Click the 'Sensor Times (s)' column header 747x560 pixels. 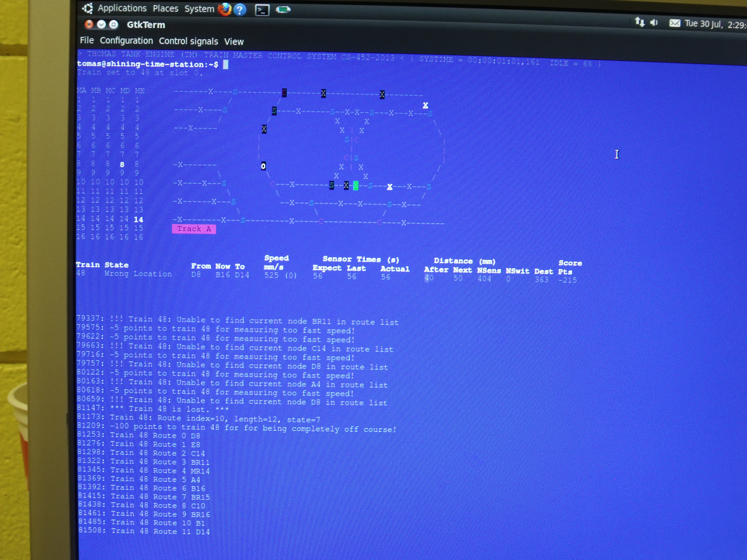(x=361, y=260)
